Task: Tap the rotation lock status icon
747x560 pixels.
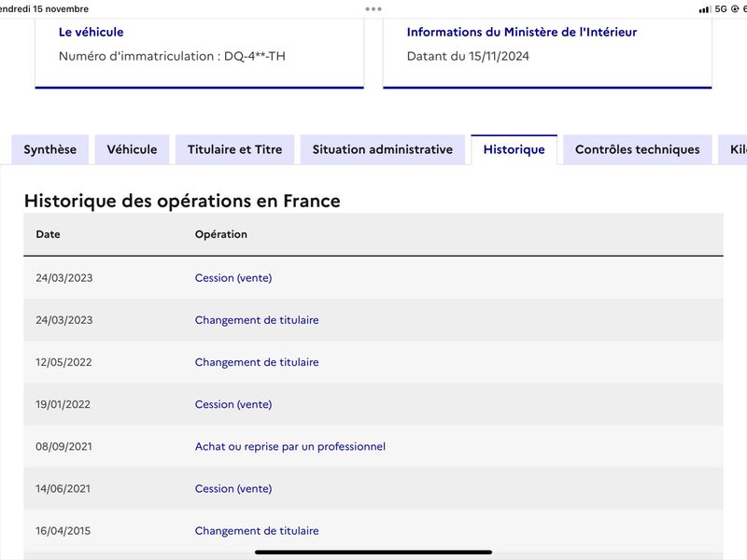Action: coord(735,9)
